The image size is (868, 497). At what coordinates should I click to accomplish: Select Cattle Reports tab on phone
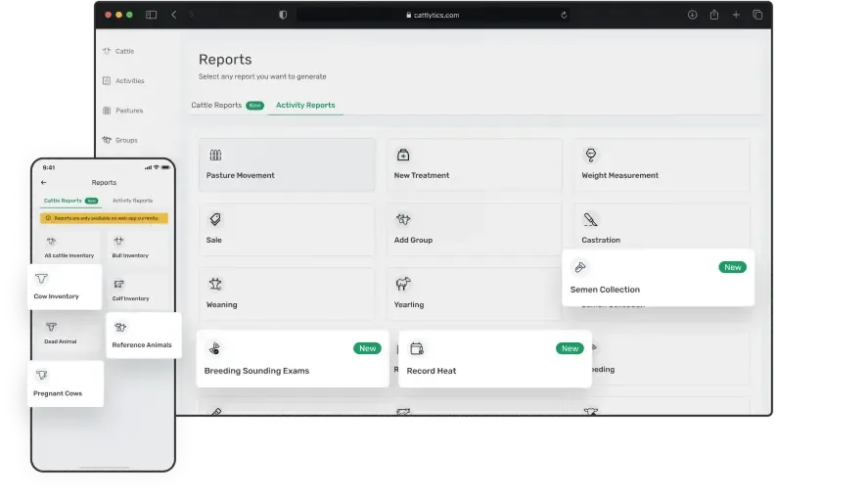(70, 201)
